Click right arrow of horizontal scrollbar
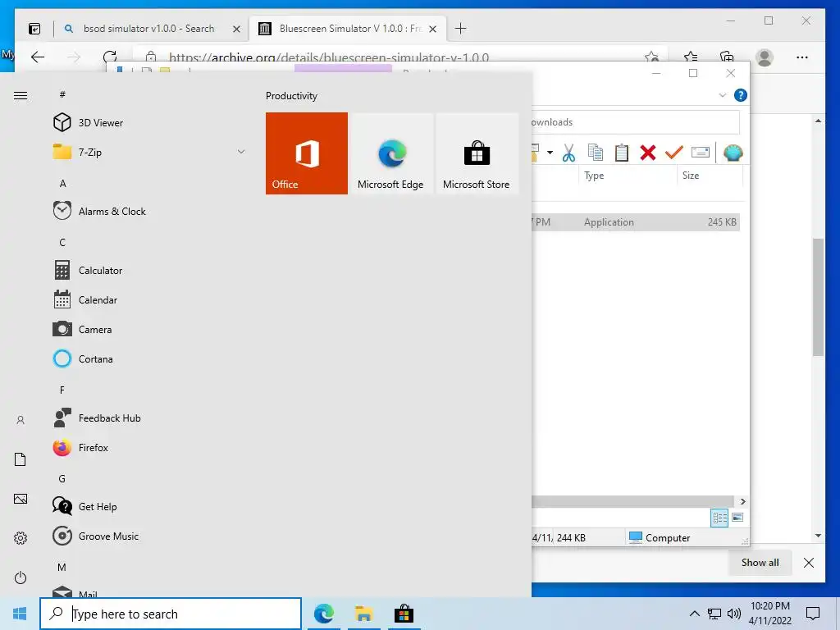The width and height of the screenshot is (840, 630). coord(742,501)
